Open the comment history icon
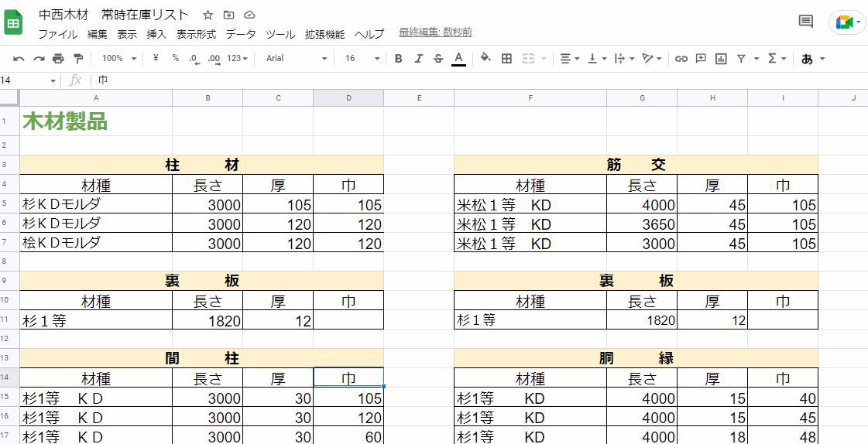Viewport: 868px width, 444px height. point(805,22)
